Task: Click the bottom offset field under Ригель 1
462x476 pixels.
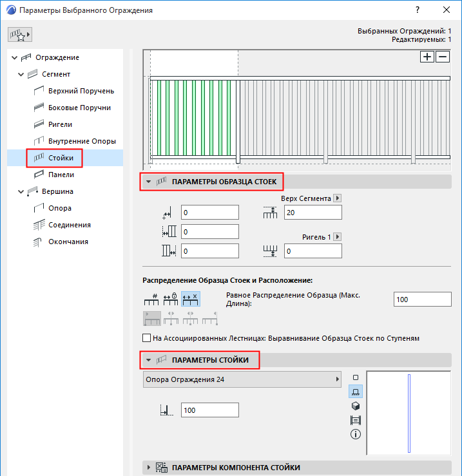Action: (313, 251)
